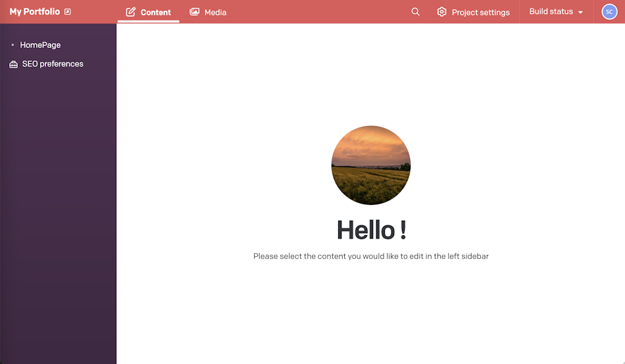Click the gear icon for Project settings
Image resolution: width=625 pixels, height=364 pixels.
pyautogui.click(x=441, y=12)
